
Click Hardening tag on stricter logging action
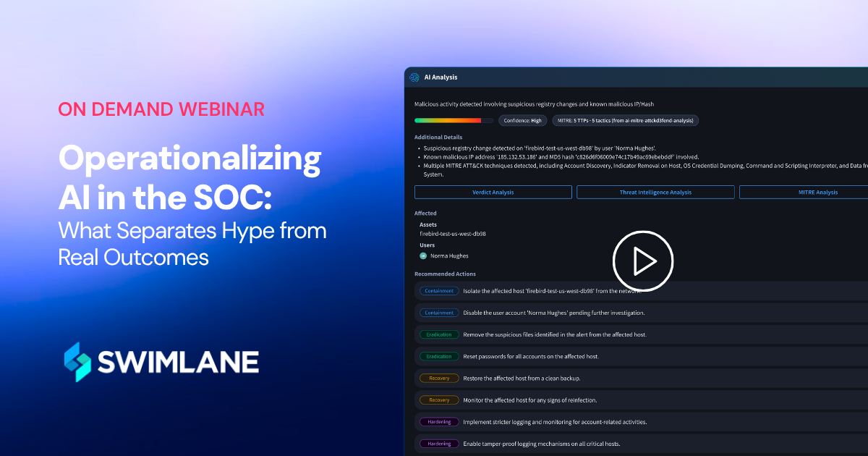pos(439,421)
